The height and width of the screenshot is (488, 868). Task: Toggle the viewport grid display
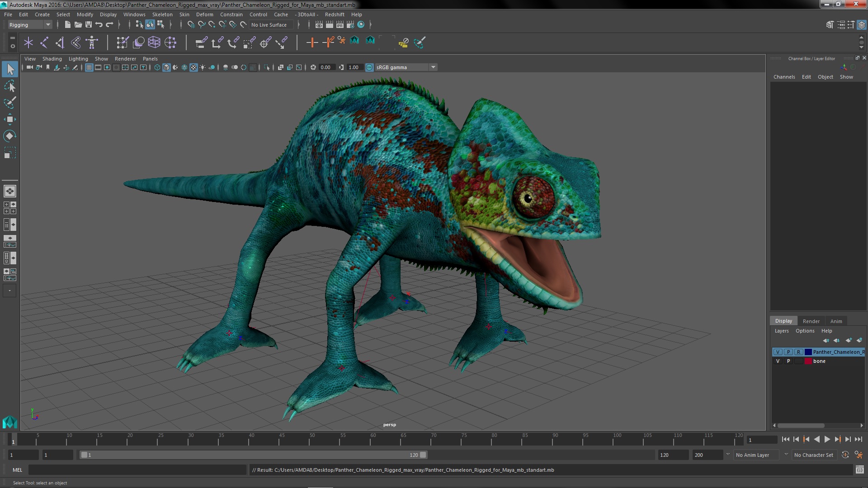tap(89, 67)
